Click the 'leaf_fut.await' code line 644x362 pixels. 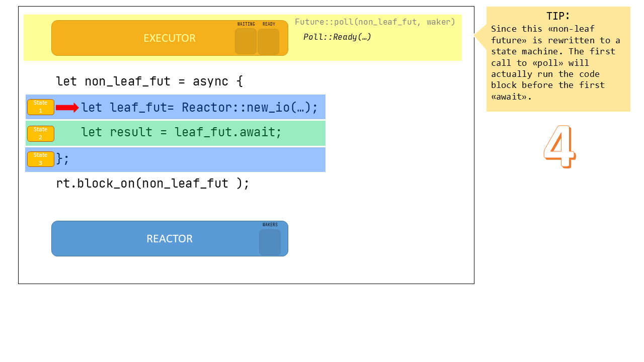pos(181,132)
